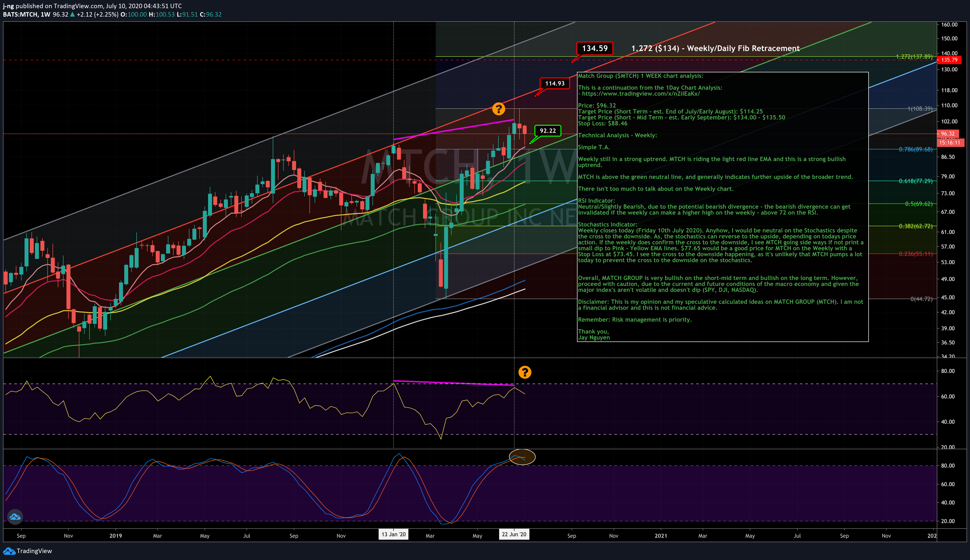Image resolution: width=970 pixels, height=560 pixels.
Task: Click the 0.382(62.72) Fib level label
Action: (916, 226)
